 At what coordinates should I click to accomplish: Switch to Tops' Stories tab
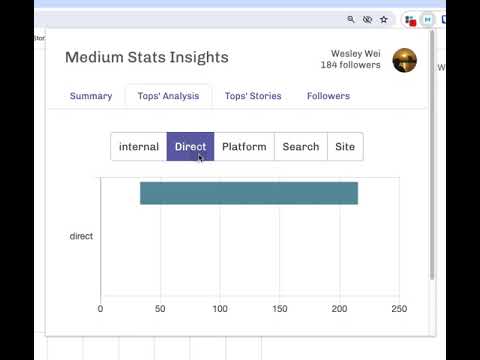pos(253,96)
